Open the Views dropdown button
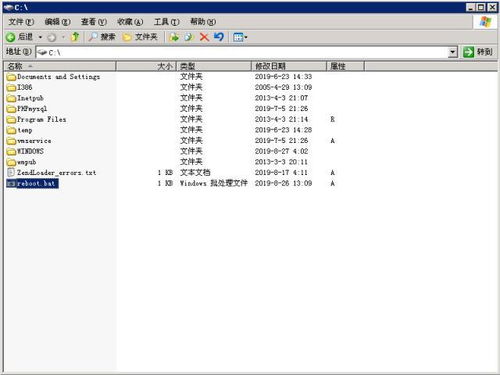Screen dimensions: 500x375 240,37
